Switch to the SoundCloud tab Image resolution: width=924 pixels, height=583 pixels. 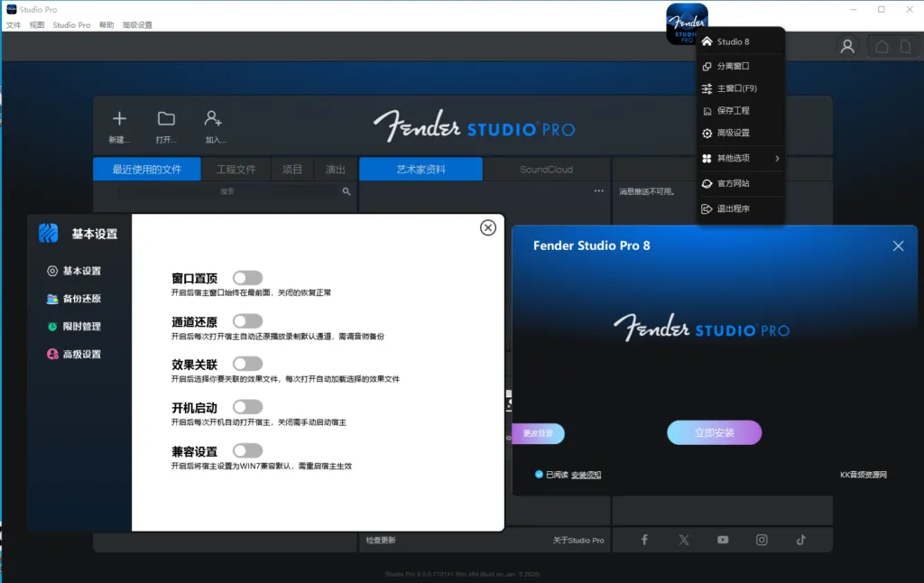pyautogui.click(x=546, y=169)
